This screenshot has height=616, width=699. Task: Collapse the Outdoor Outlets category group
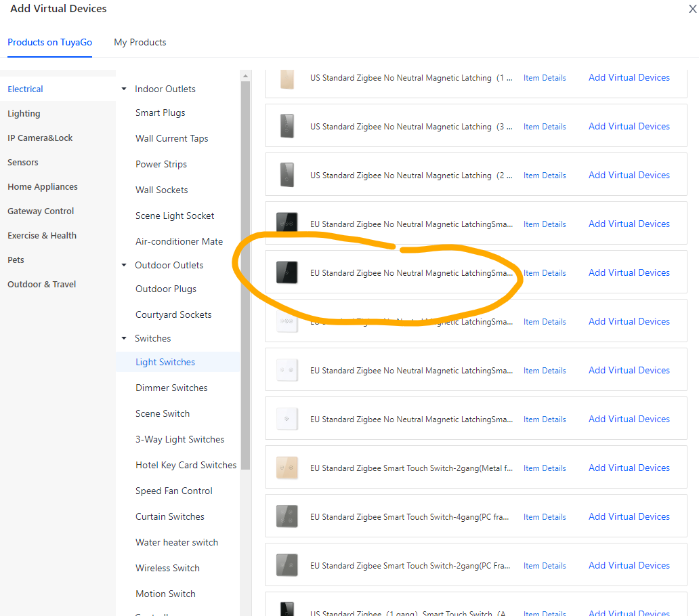click(124, 265)
